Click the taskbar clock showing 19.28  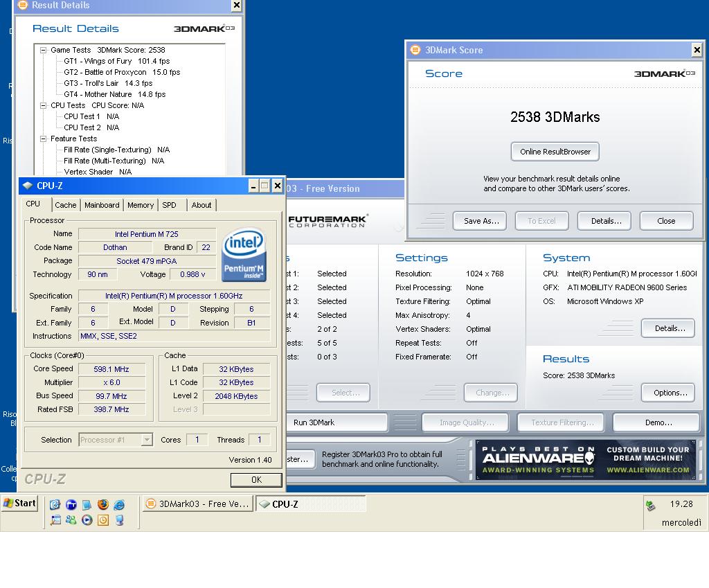point(681,504)
